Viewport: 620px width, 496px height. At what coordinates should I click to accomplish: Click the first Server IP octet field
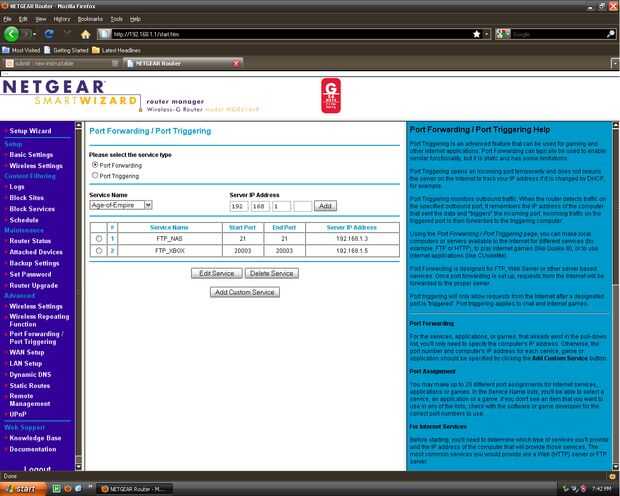pos(239,206)
